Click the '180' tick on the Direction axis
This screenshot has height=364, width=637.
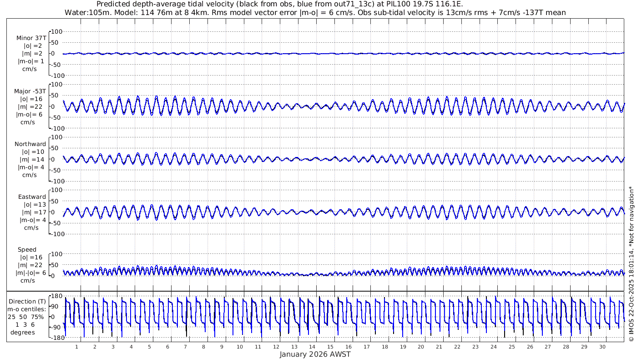tap(56, 296)
